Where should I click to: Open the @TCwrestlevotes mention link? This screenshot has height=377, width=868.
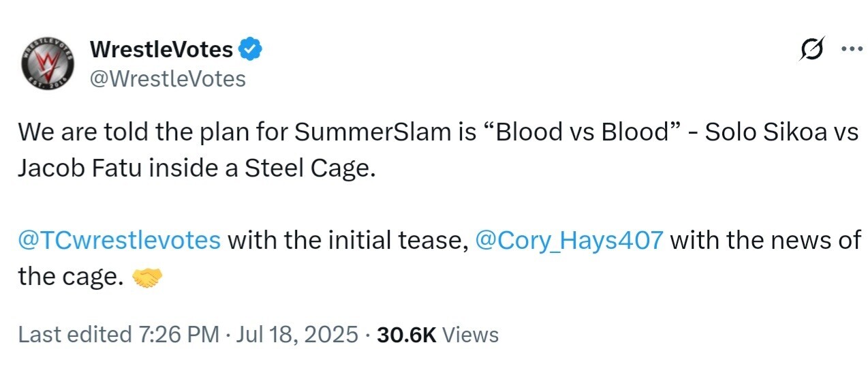119,240
